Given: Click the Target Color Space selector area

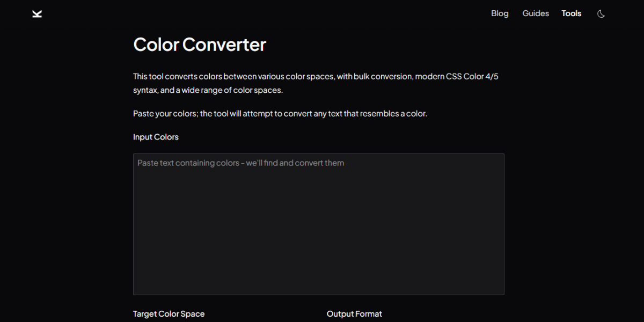Looking at the screenshot, I should [169, 313].
